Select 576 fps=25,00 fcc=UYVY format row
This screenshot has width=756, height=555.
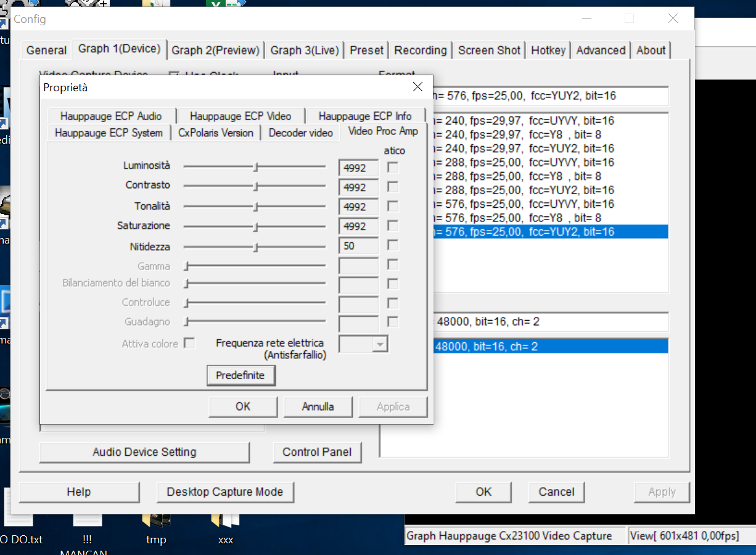coord(550,204)
